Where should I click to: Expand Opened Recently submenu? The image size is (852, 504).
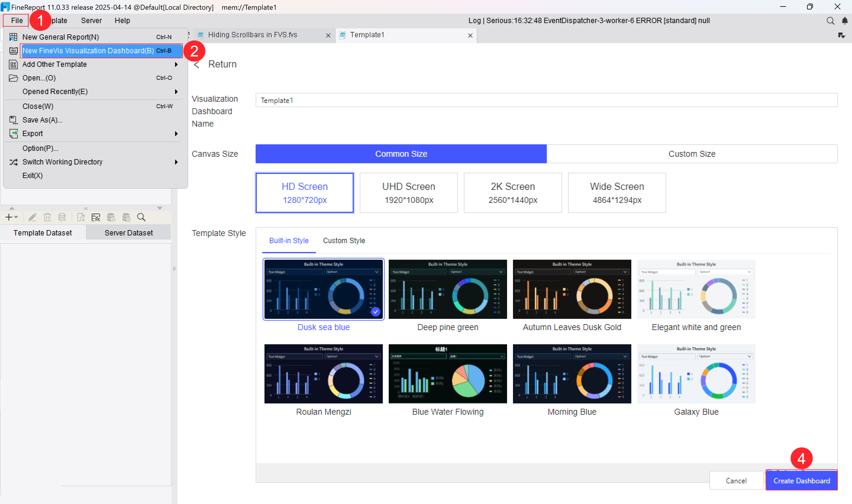click(94, 91)
